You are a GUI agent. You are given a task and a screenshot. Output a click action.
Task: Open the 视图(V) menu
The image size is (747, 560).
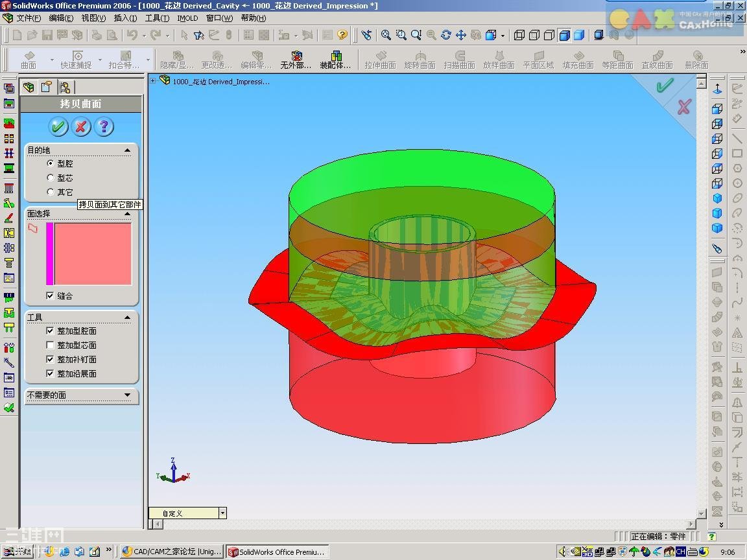click(93, 18)
